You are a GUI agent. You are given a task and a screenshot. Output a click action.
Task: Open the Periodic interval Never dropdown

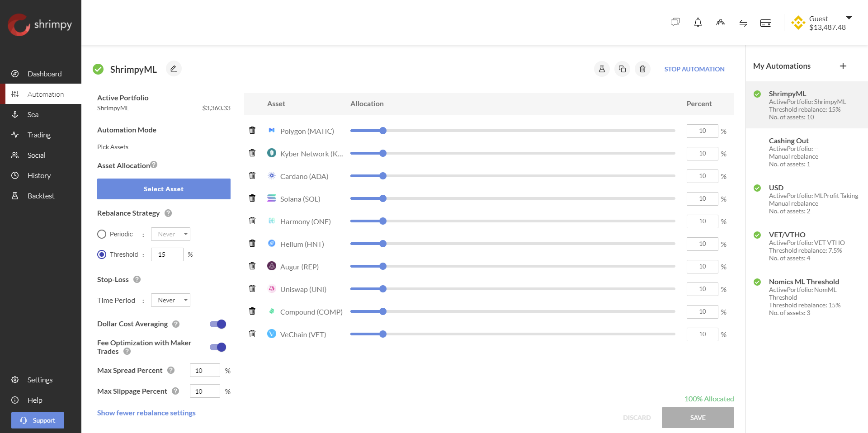pos(170,234)
